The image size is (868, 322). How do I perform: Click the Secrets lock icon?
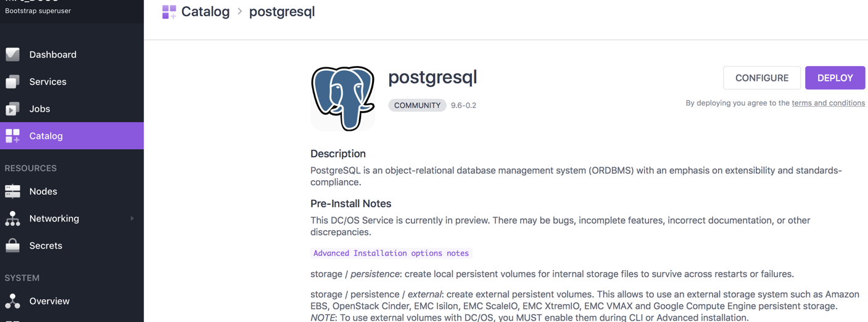(12, 246)
